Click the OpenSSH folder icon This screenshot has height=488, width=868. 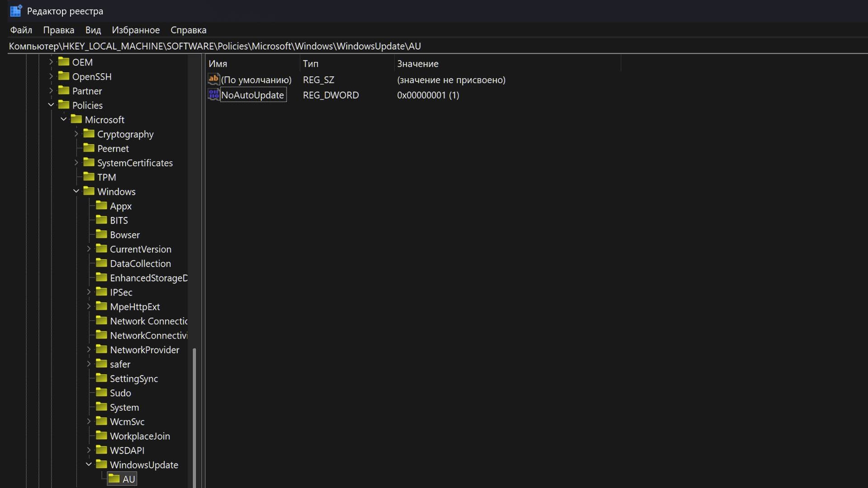point(64,76)
